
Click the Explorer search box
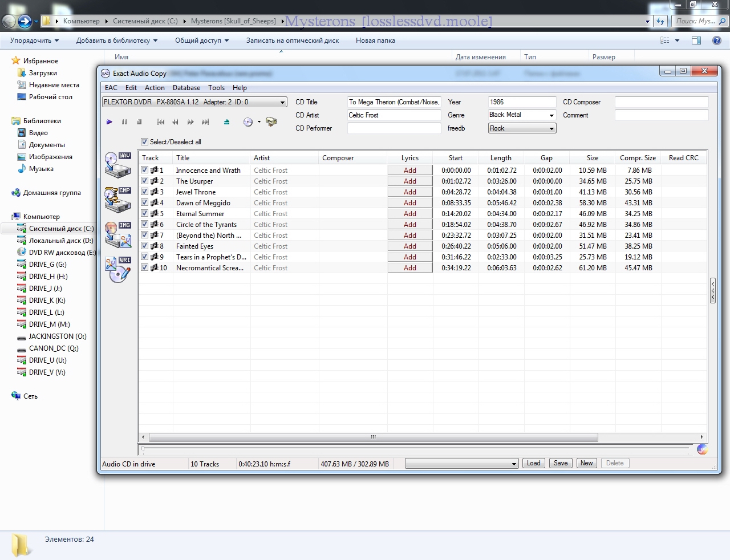[699, 21]
